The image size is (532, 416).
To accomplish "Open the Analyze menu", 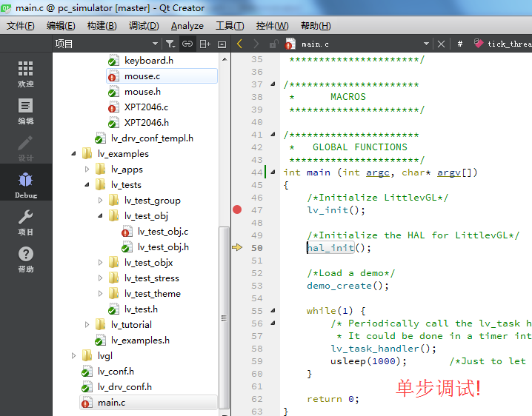I will 187,26.
